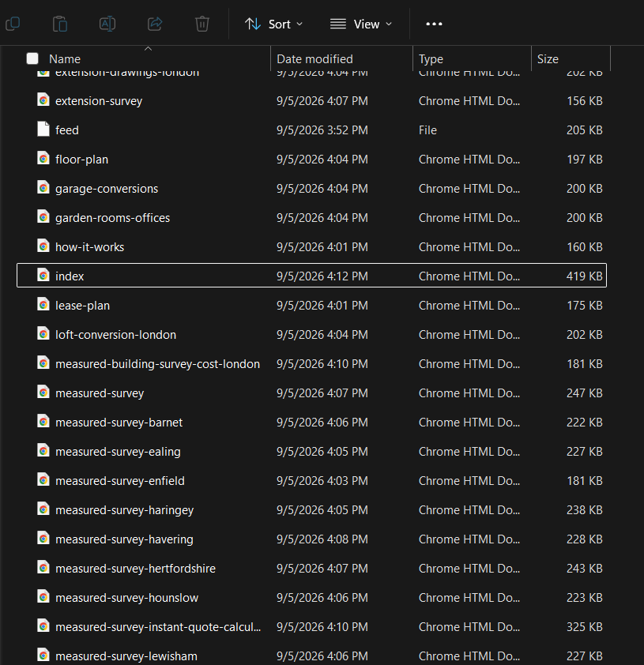The image size is (644, 665).
Task: Click the Chrome icon of garage-conversions
Action: 43,187
